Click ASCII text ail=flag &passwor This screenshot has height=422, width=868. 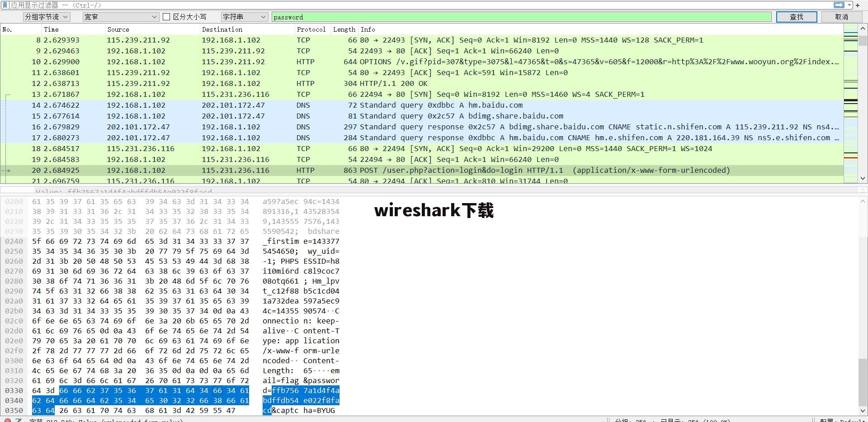301,380
